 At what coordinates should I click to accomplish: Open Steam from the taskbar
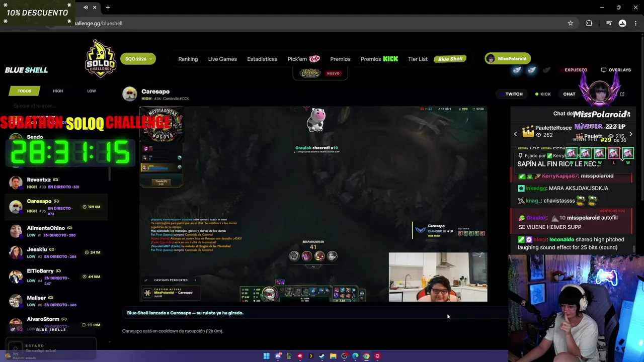(x=322, y=356)
